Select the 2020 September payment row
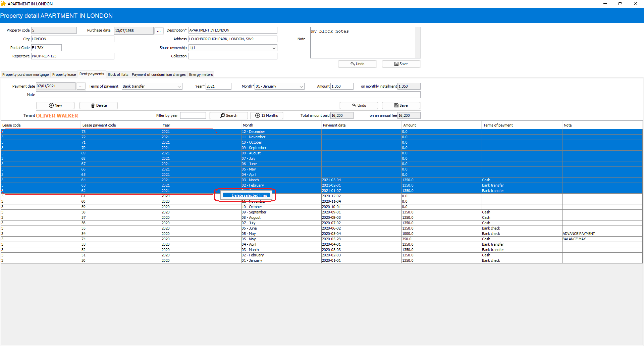This screenshot has height=346, width=644. click(254, 212)
